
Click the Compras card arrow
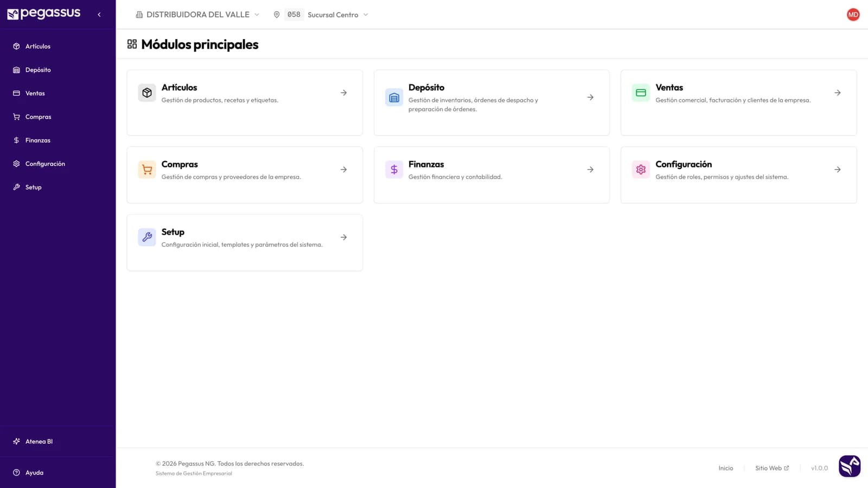coord(343,170)
